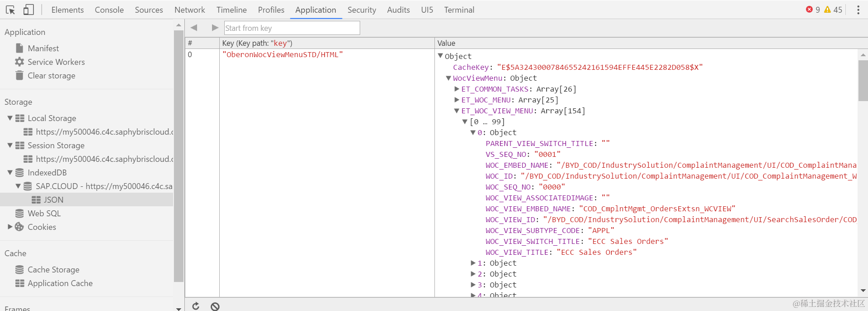Screen dimensions: 868x311
Task: Select the Session Storage my500046 URL entry
Action: coord(104,159)
